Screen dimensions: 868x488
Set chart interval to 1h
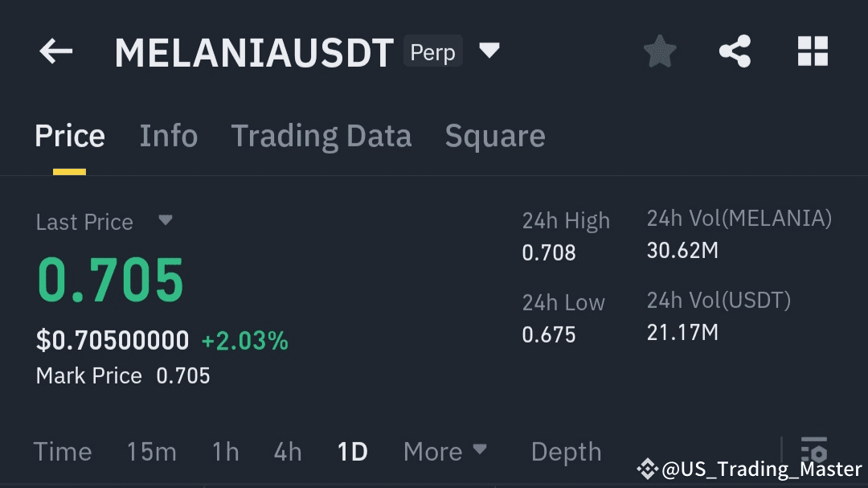click(x=225, y=452)
